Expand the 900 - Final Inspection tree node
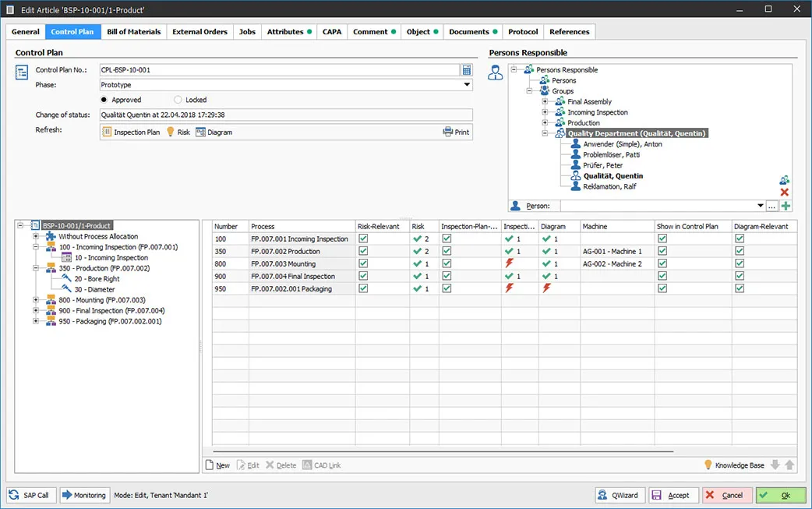This screenshot has height=509, width=812. 36,311
